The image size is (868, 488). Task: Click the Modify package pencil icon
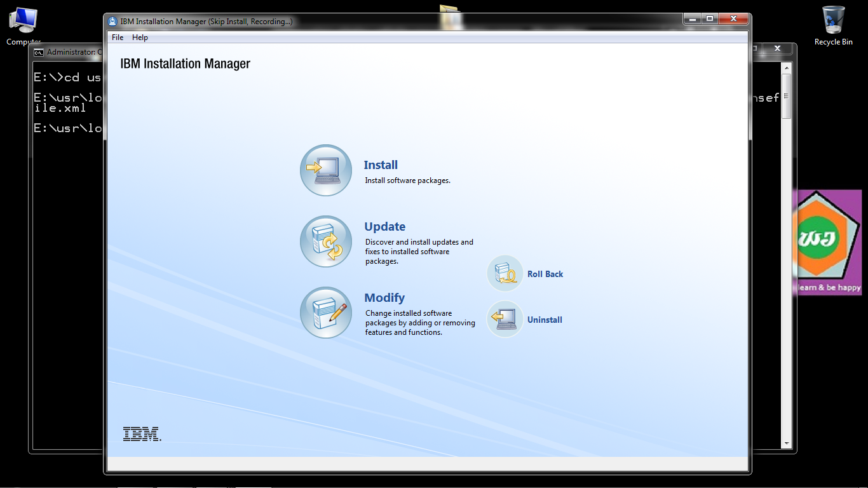[x=326, y=313]
